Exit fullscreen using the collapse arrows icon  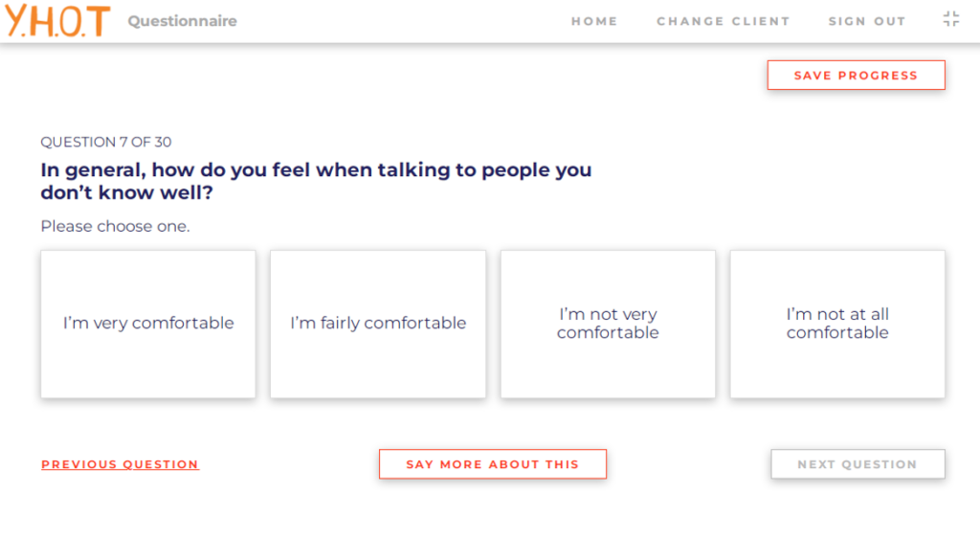click(x=950, y=19)
